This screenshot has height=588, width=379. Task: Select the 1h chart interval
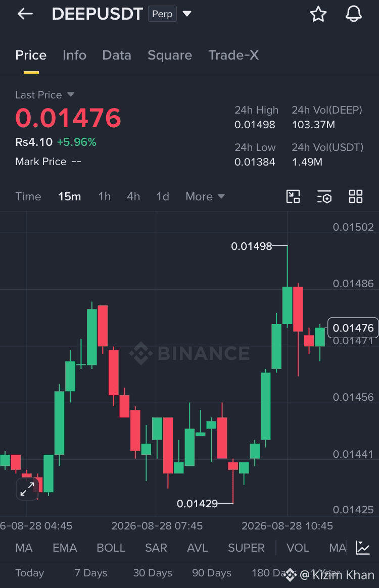(105, 196)
